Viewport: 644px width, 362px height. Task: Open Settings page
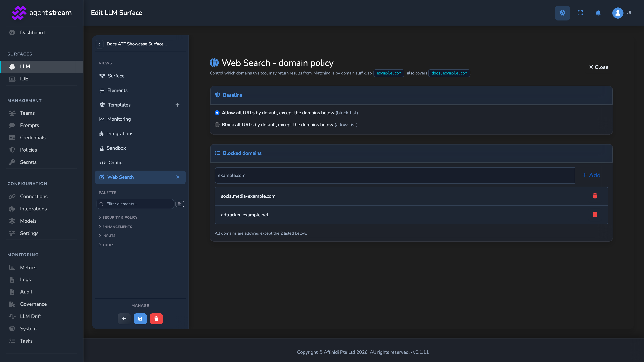[x=42, y=233]
